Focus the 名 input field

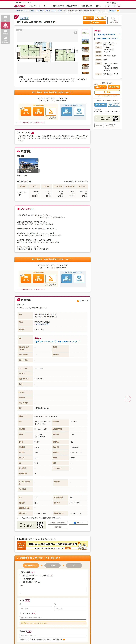pyautogui.click(x=70, y=608)
